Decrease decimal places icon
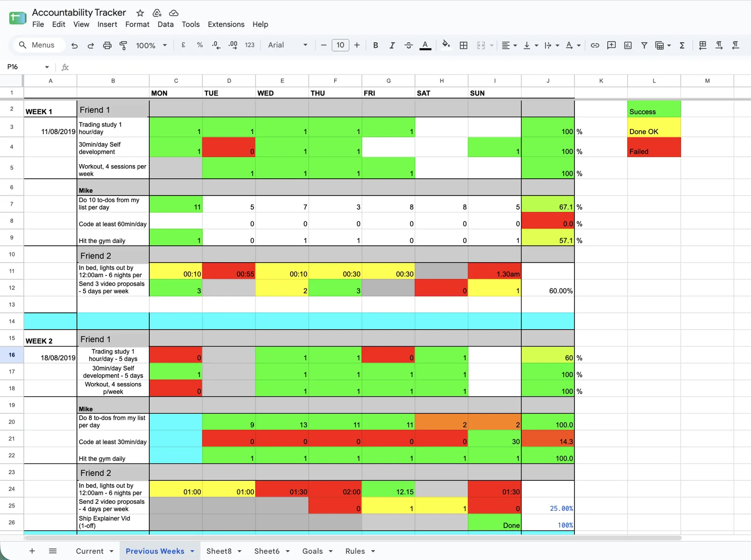This screenshot has height=560, width=751. tap(216, 45)
